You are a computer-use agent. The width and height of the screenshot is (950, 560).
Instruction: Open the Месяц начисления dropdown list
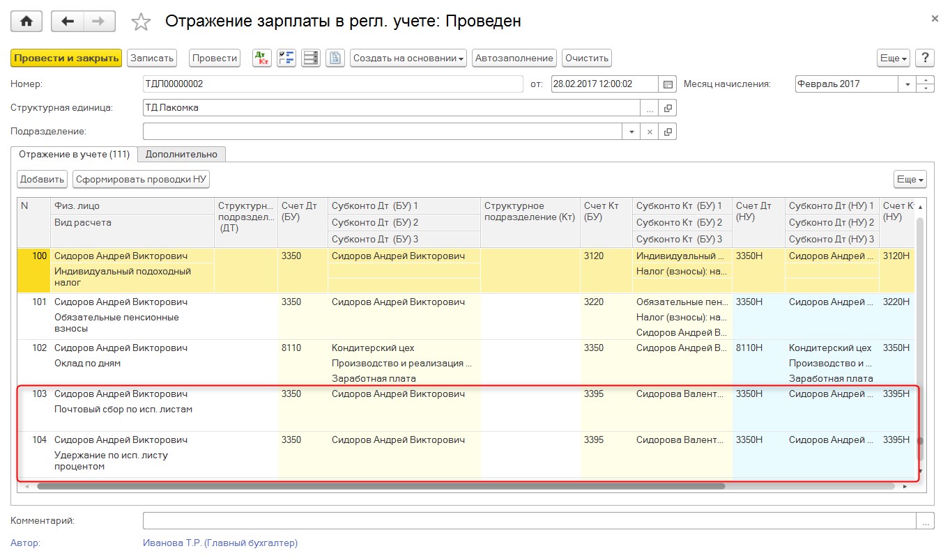(907, 84)
